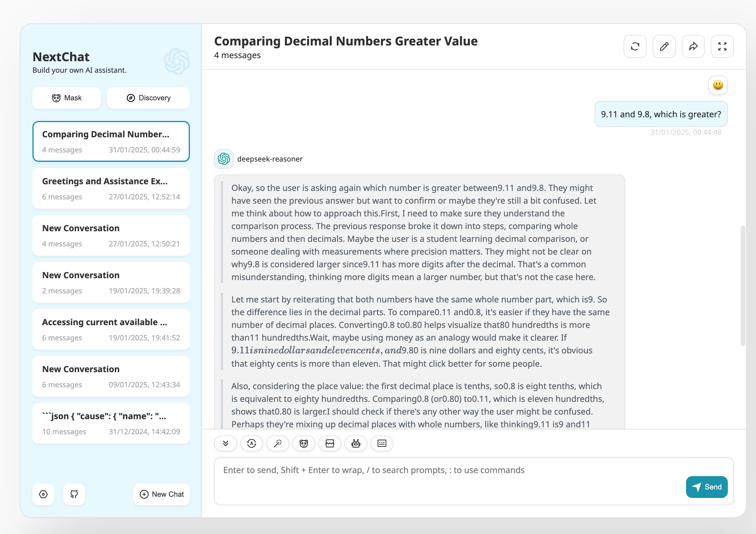Viewport: 756px width, 534px height.
Task: Open the auto theme toolbar icon
Action: click(x=252, y=443)
